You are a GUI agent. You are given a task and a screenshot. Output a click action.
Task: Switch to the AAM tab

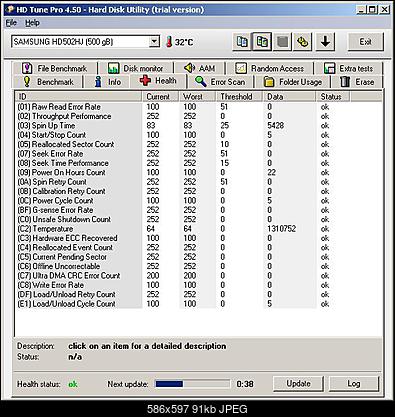[x=199, y=68]
